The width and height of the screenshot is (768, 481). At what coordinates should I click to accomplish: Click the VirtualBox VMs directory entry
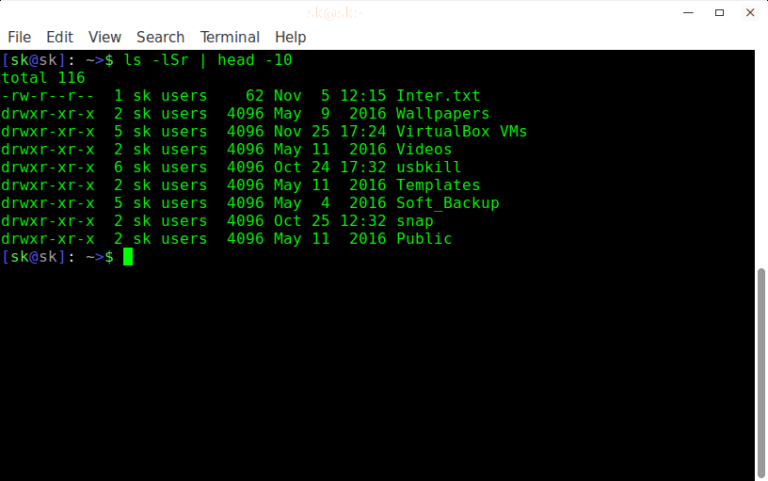pos(461,132)
